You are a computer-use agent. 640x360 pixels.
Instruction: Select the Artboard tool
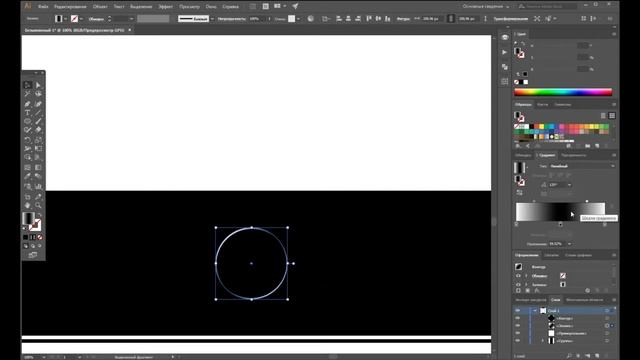click(x=27, y=197)
